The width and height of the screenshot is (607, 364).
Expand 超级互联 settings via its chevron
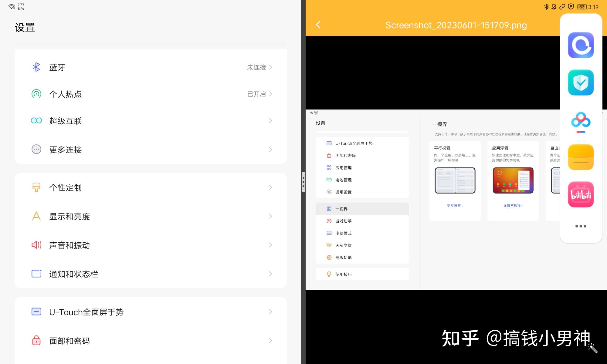point(270,120)
